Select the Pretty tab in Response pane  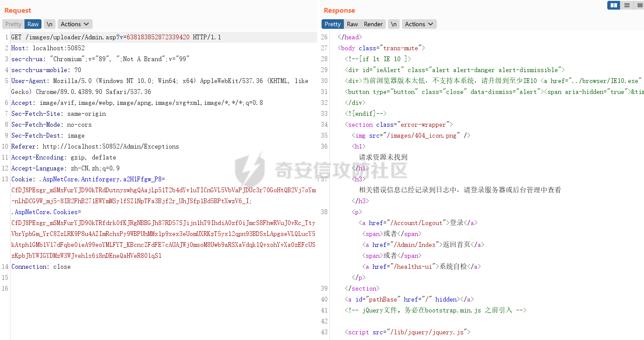point(332,24)
